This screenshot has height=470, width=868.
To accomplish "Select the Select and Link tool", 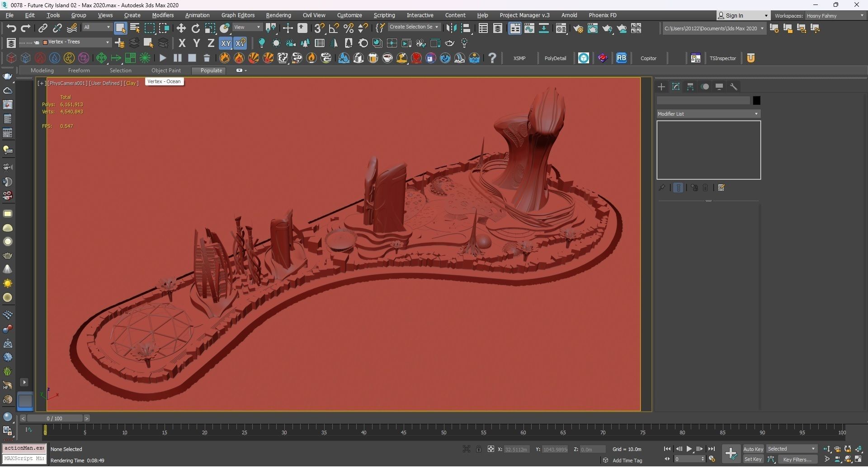I will pos(42,28).
